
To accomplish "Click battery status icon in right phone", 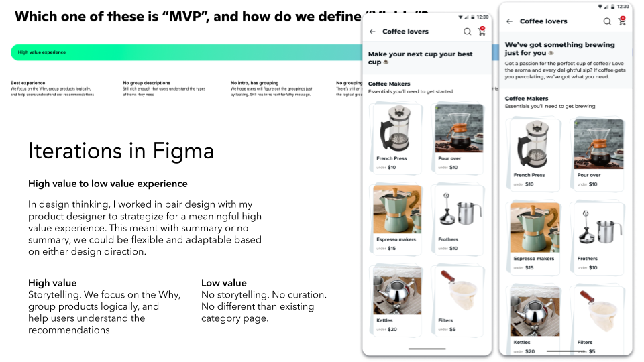I will point(612,7).
